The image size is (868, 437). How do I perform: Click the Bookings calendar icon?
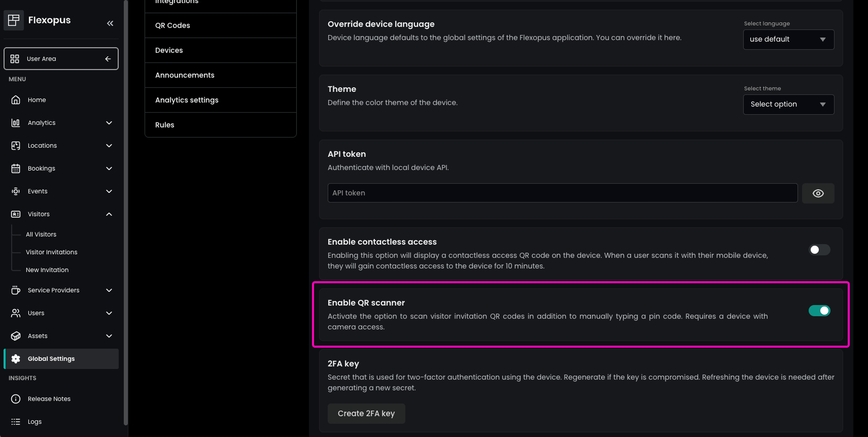click(x=16, y=169)
